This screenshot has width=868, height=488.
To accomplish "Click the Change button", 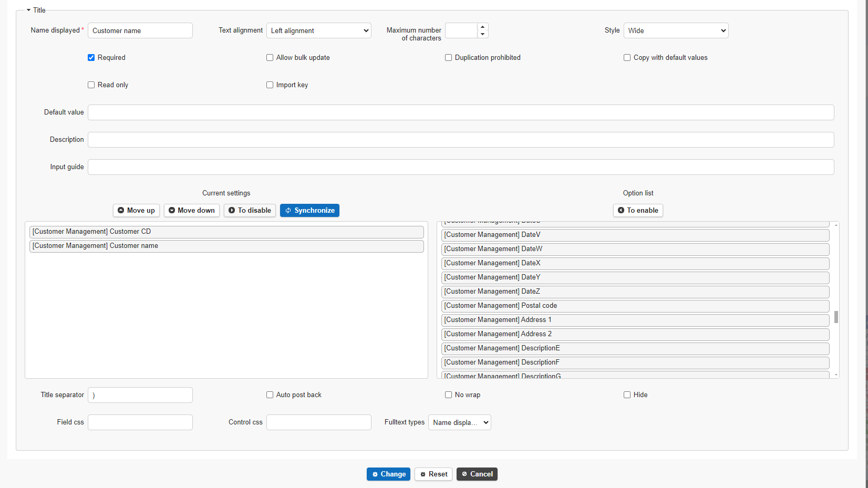I will 388,474.
